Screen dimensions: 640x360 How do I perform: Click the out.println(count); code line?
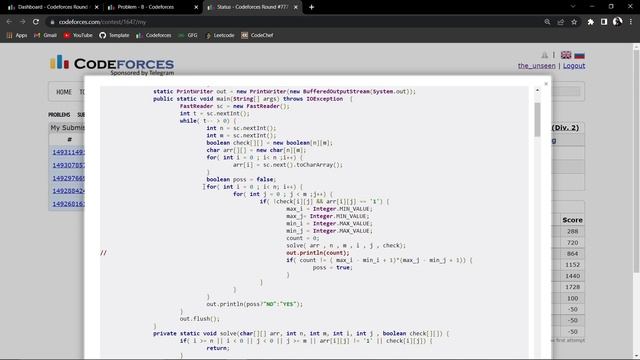[x=318, y=253]
